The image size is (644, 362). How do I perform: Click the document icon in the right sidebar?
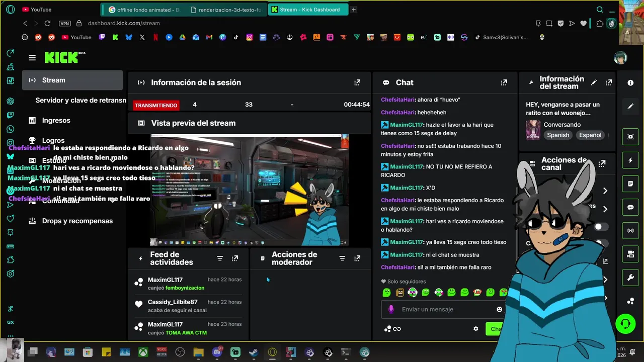point(630,184)
